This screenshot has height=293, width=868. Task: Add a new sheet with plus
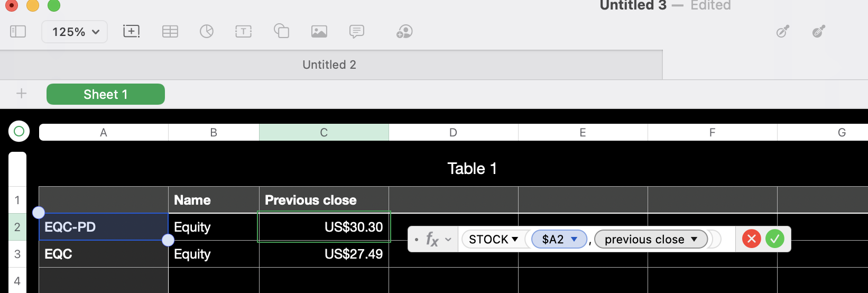(21, 94)
